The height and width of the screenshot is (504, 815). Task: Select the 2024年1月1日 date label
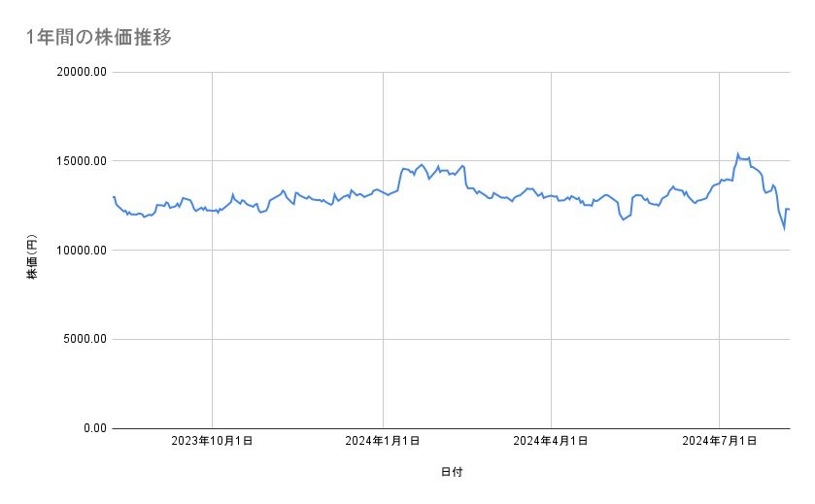383,442
